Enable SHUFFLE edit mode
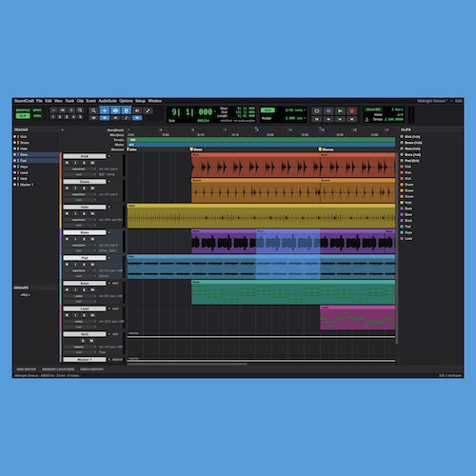Screen dimensions: 476x476 tap(23, 110)
